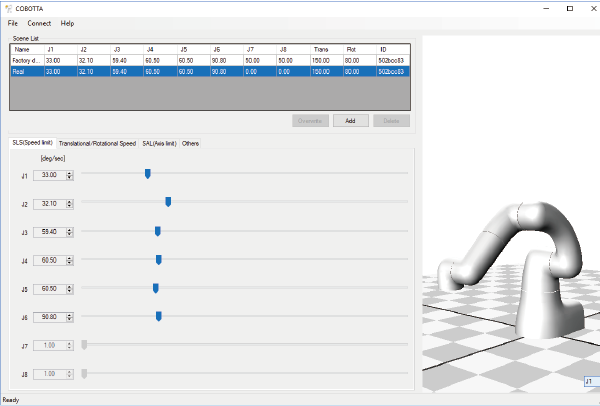Image resolution: width=600 pixels, height=406 pixels.
Task: Click the COBOTTA app icon in title bar
Action: pyautogui.click(x=9, y=8)
